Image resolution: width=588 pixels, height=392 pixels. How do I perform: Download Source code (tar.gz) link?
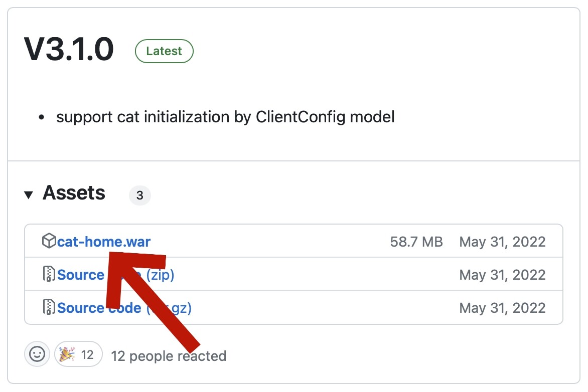coord(81,307)
